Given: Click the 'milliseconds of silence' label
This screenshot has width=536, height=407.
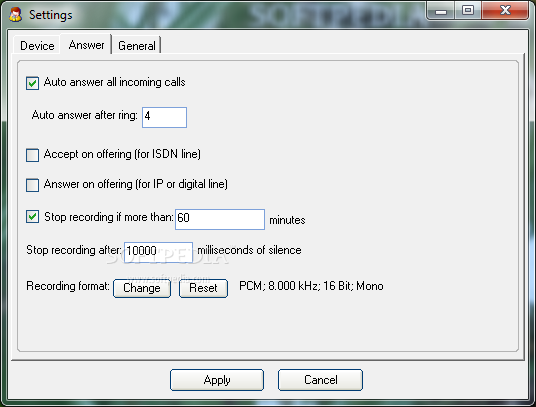Looking at the screenshot, I should (250, 250).
